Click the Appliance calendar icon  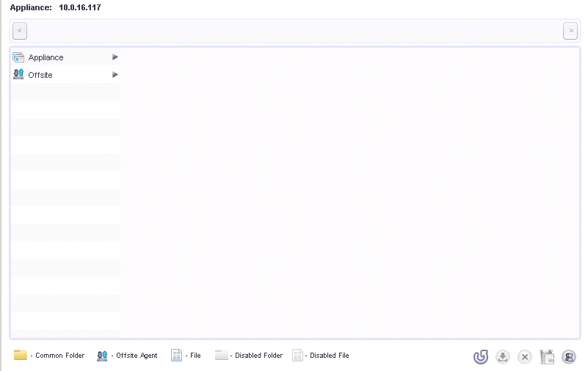(18, 57)
